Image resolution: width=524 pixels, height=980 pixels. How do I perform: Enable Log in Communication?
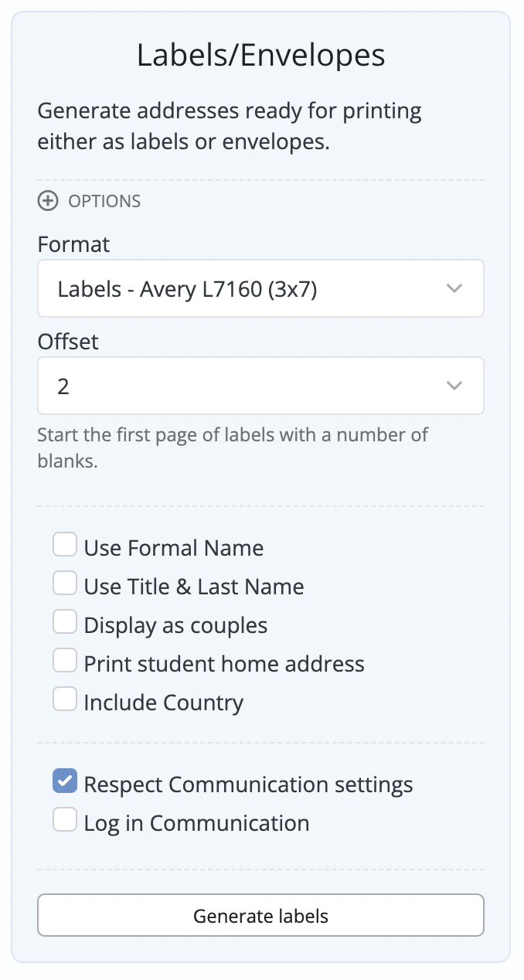(65, 819)
